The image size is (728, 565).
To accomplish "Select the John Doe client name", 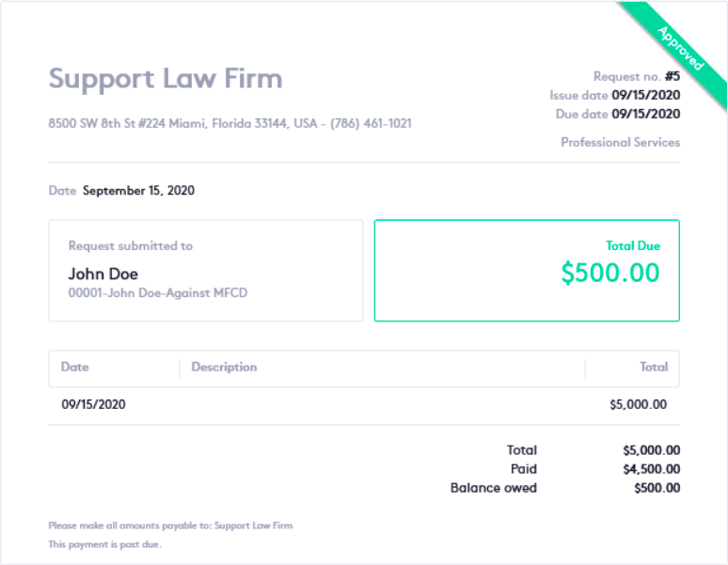I will click(103, 274).
